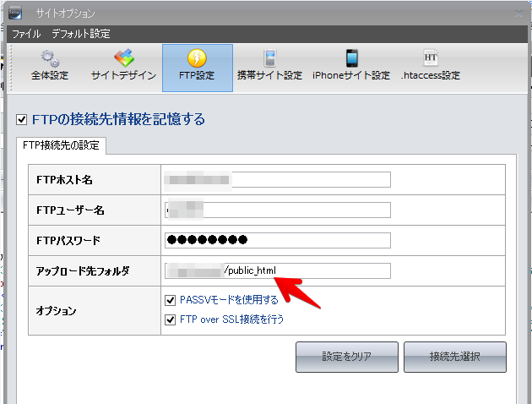Click the PASSVモードを使用する label text
Viewport: 532px width, 404px height.
(x=229, y=300)
